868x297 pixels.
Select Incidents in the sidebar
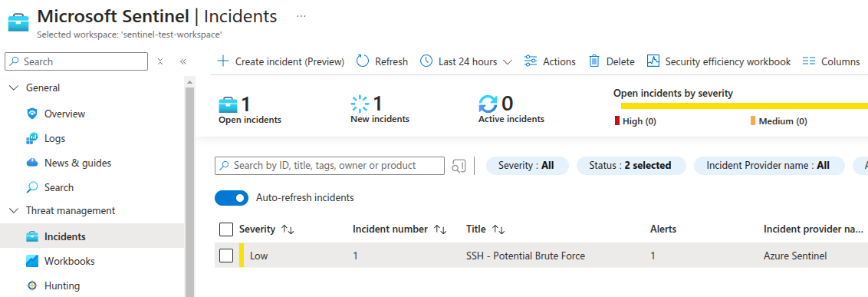click(92, 236)
